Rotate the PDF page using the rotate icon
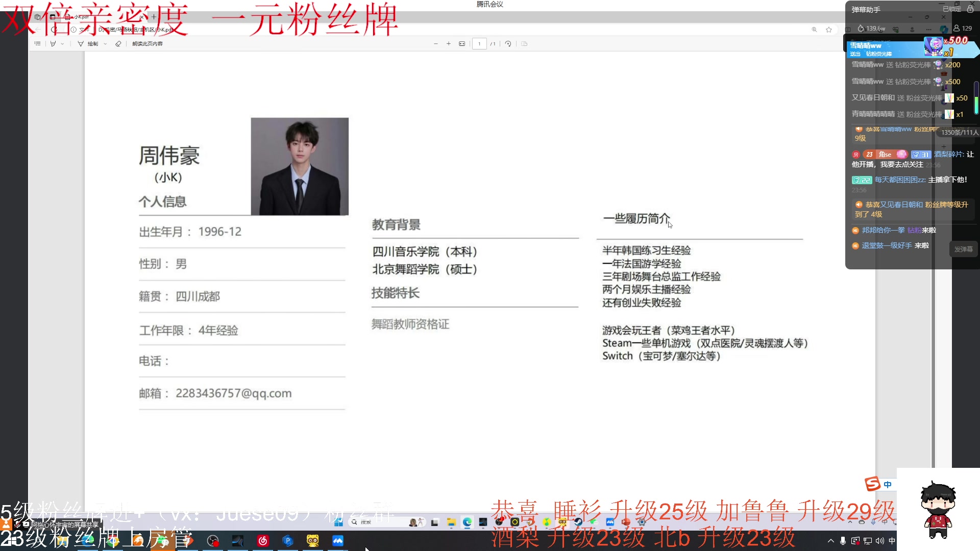Viewport: 980px width, 551px height. point(508,44)
